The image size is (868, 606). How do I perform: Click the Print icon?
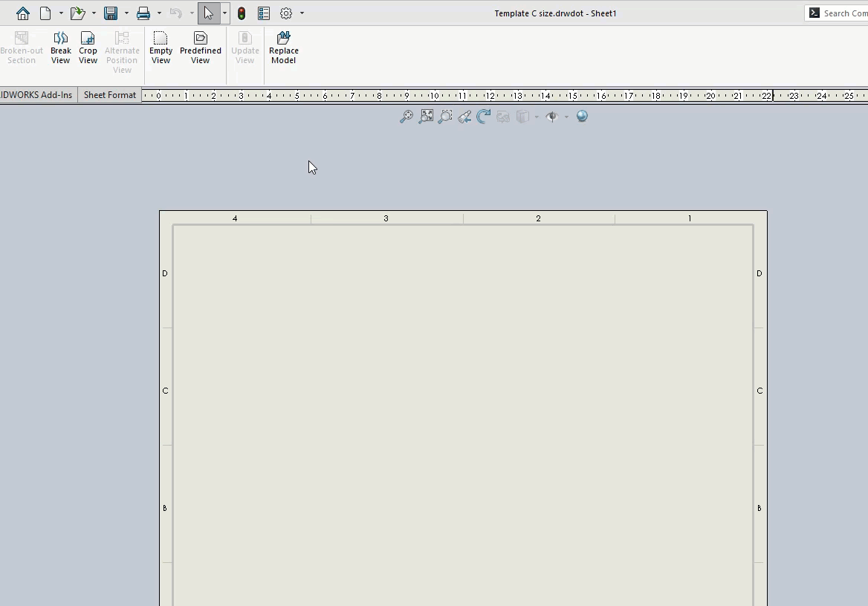tap(146, 13)
